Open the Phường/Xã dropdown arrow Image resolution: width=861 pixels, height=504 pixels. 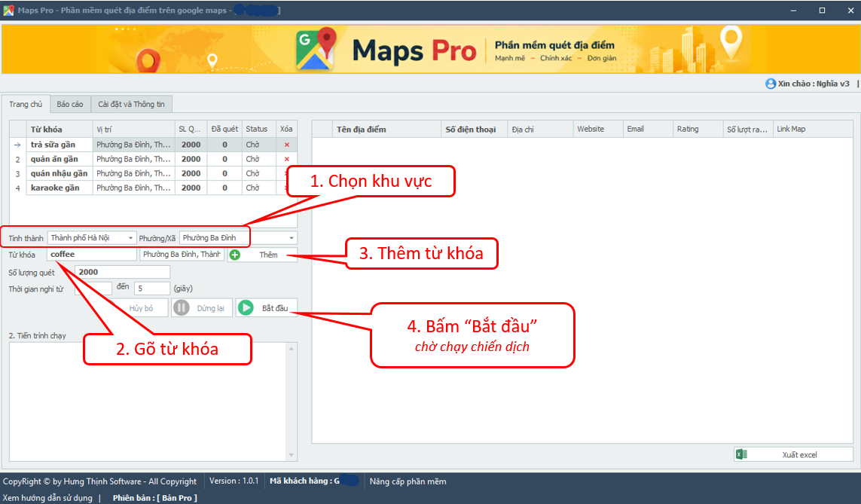coord(291,238)
